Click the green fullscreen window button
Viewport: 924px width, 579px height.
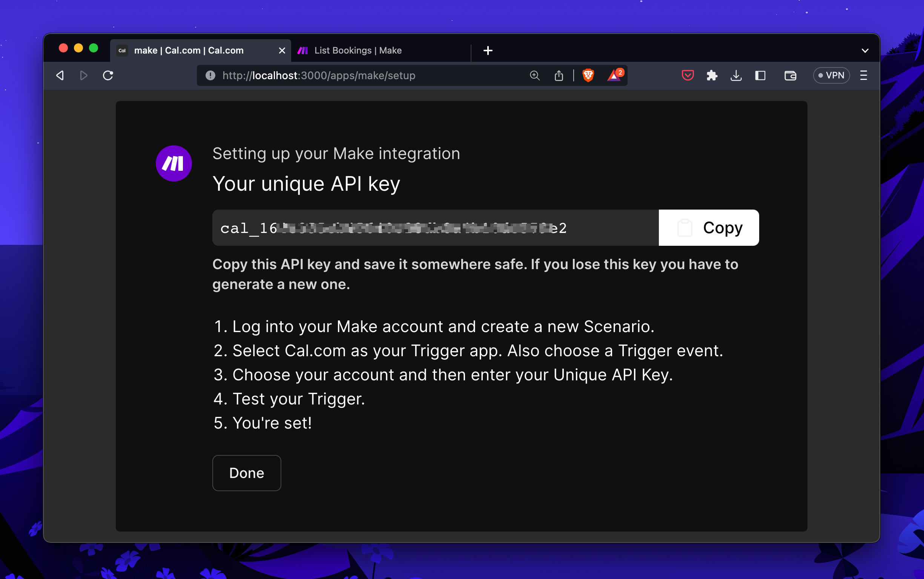pos(94,48)
